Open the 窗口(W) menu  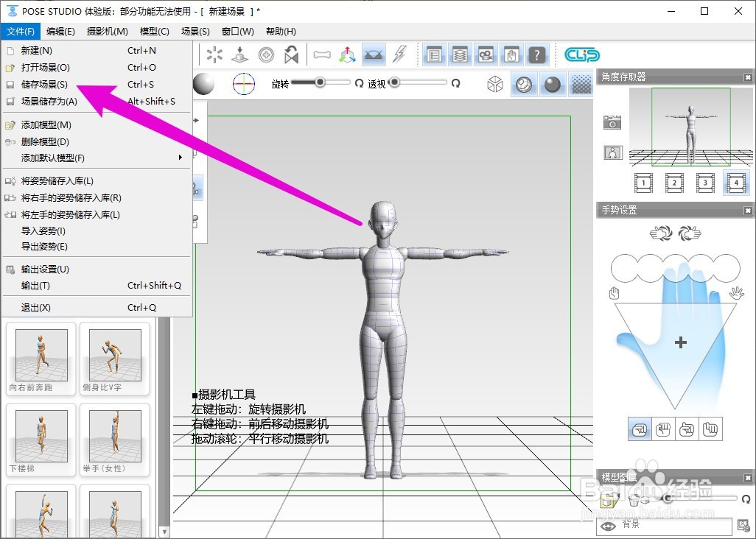pyautogui.click(x=238, y=32)
